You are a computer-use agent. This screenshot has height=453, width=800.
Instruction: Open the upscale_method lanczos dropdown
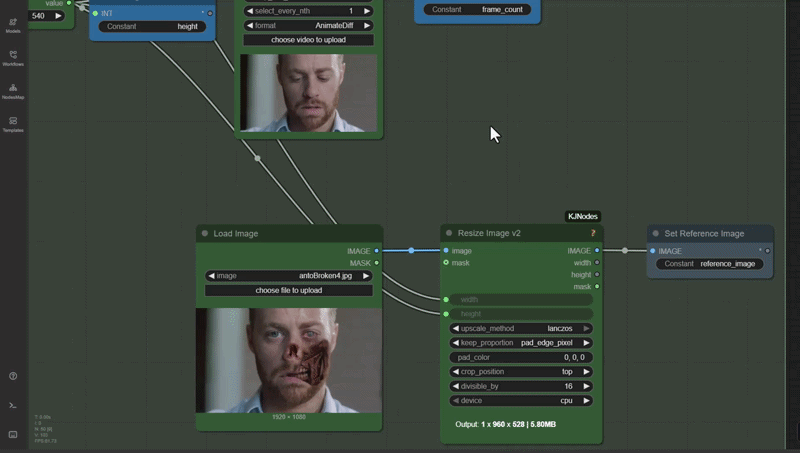tap(520, 328)
